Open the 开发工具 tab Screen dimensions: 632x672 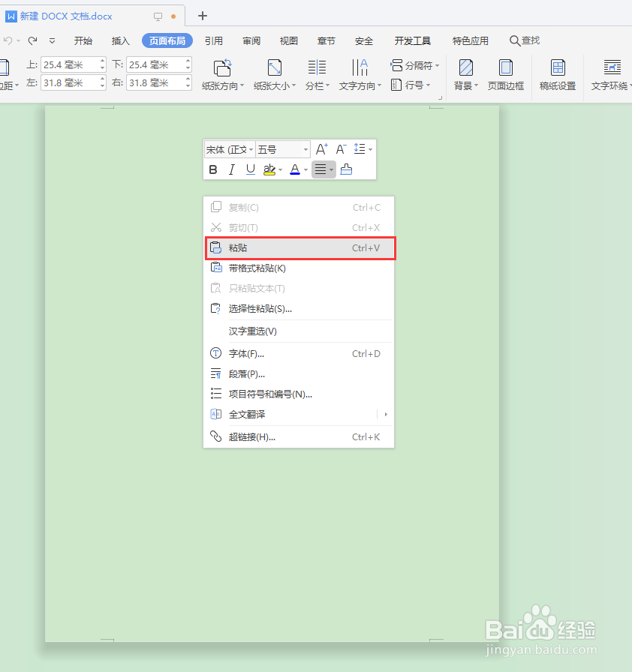[x=413, y=40]
